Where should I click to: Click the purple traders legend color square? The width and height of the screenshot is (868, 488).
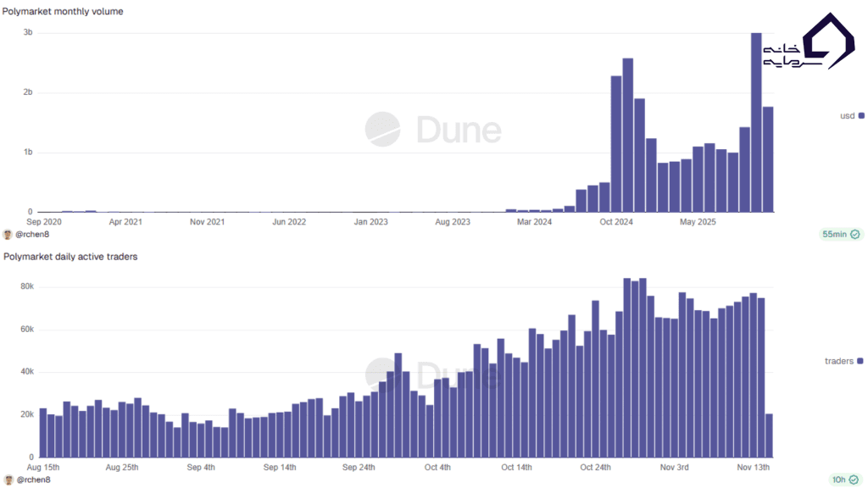[x=860, y=361]
